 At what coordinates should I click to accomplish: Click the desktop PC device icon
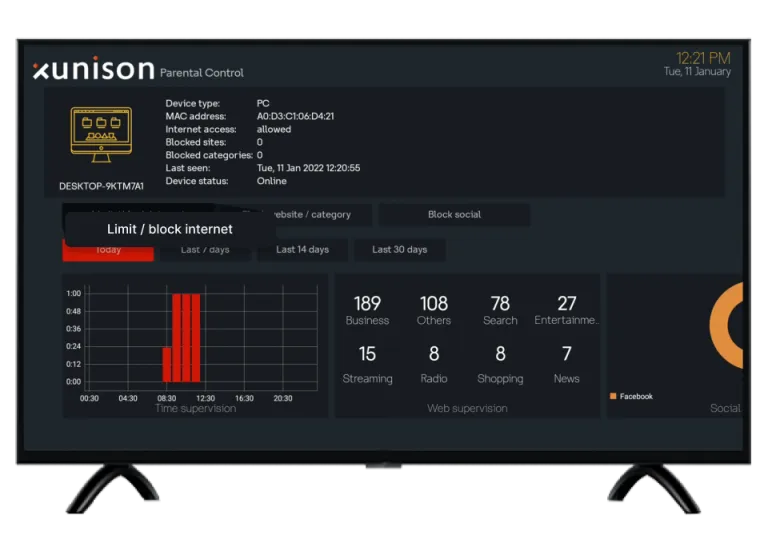[101, 135]
